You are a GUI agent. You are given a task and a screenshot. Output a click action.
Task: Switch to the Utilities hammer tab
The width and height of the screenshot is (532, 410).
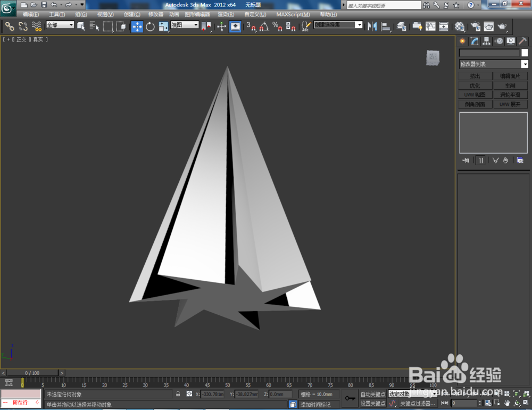pyautogui.click(x=522, y=41)
